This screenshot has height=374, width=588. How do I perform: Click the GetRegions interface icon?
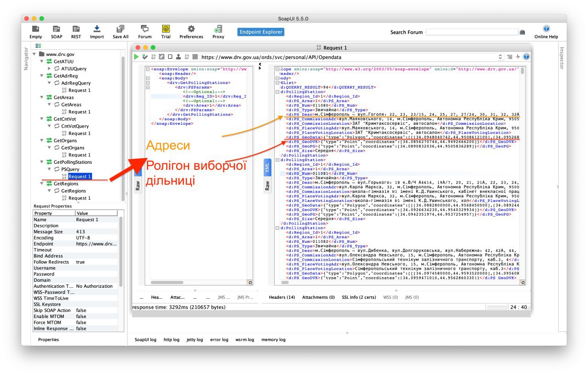[49, 184]
